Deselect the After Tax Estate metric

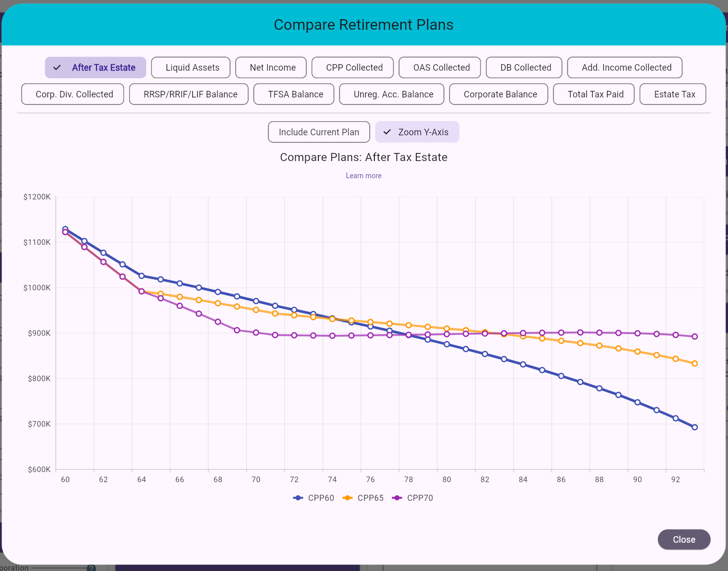click(x=95, y=67)
